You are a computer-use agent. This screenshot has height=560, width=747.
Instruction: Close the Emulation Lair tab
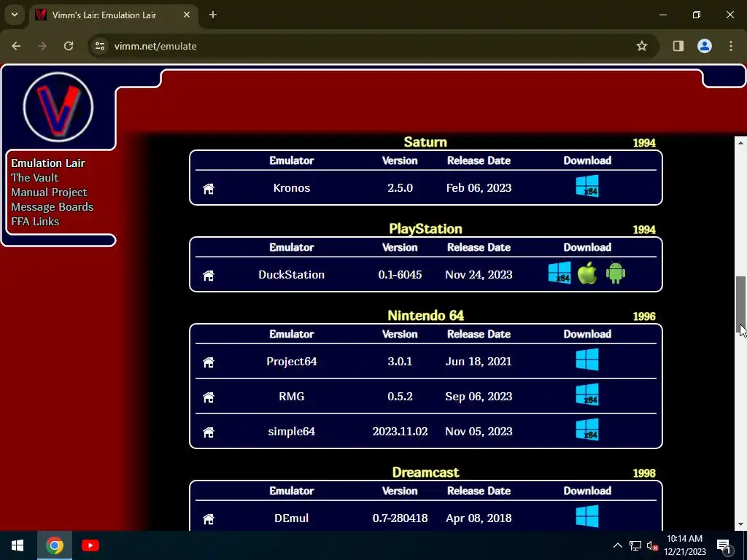(x=187, y=15)
